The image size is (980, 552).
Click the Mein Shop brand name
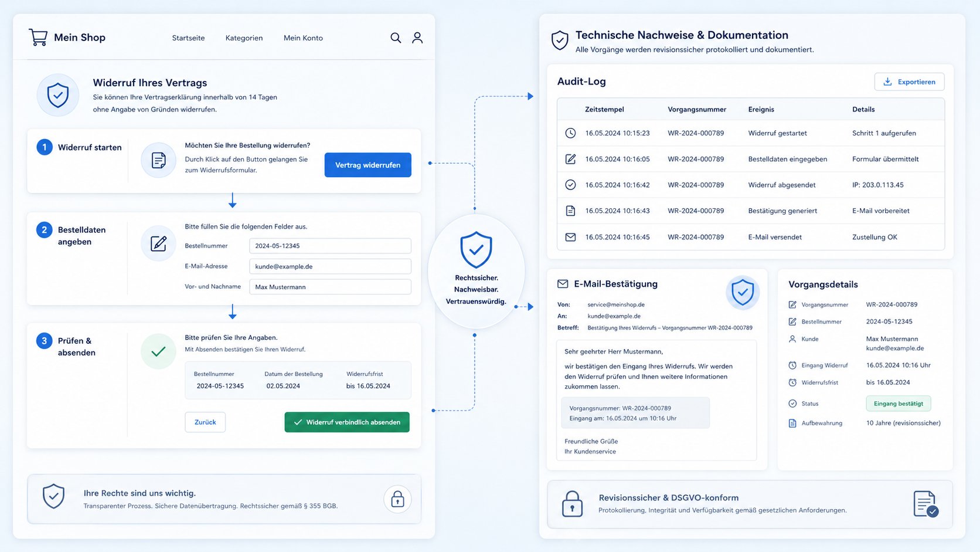point(80,38)
